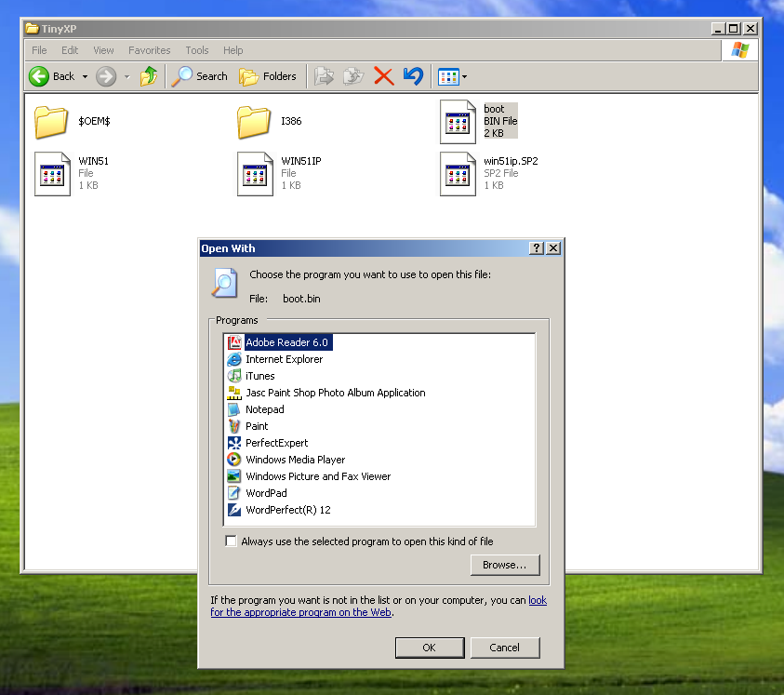The image size is (784, 695).
Task: Open the Edit menu
Action: pyautogui.click(x=70, y=50)
